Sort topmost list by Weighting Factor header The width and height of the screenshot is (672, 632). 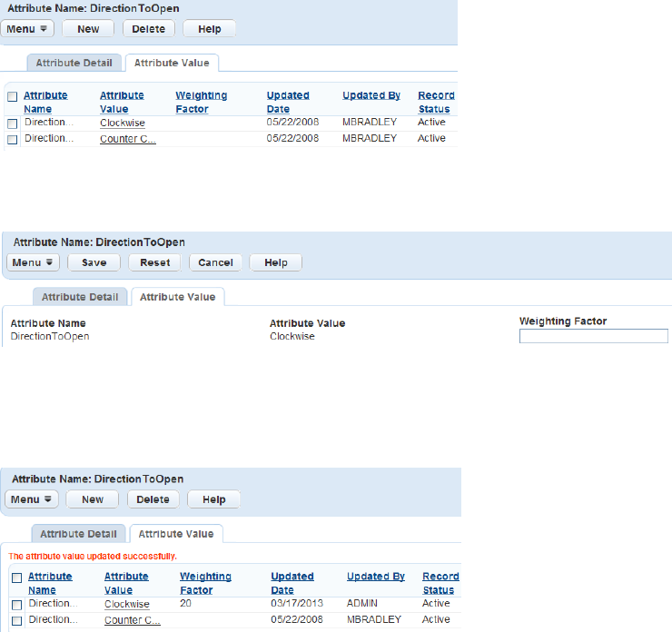pos(201,102)
